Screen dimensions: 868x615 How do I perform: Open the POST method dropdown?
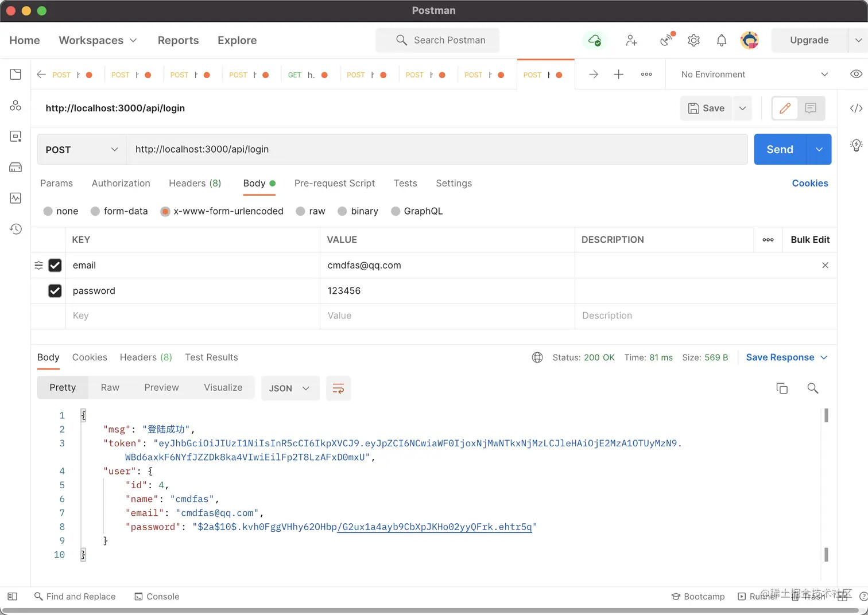(82, 149)
